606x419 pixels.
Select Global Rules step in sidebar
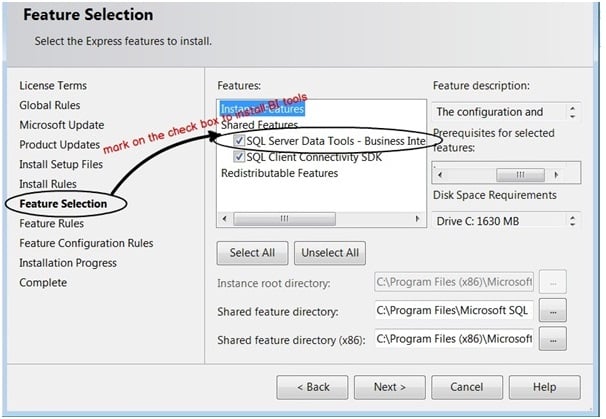50,105
